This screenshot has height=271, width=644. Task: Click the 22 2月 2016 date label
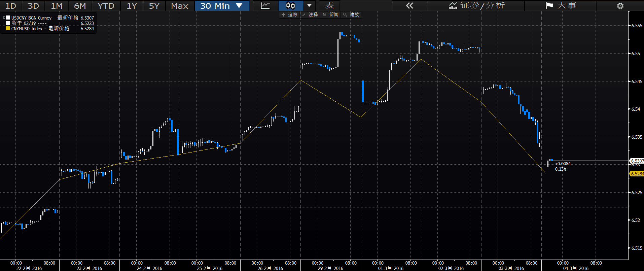click(x=29, y=268)
